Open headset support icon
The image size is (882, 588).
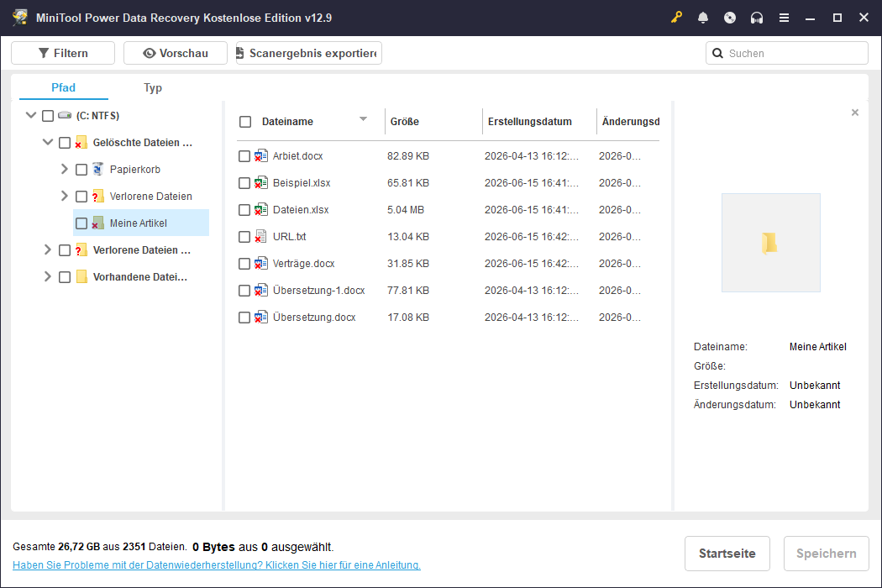click(x=757, y=18)
